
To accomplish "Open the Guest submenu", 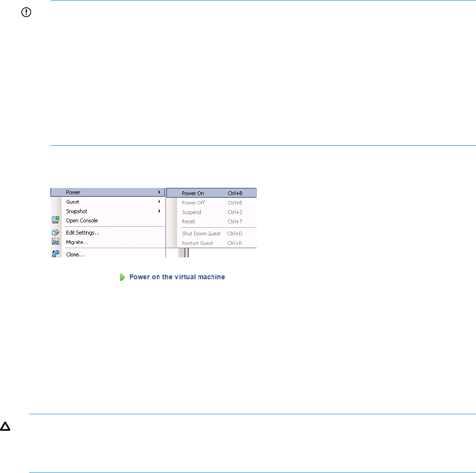I will [x=108, y=202].
